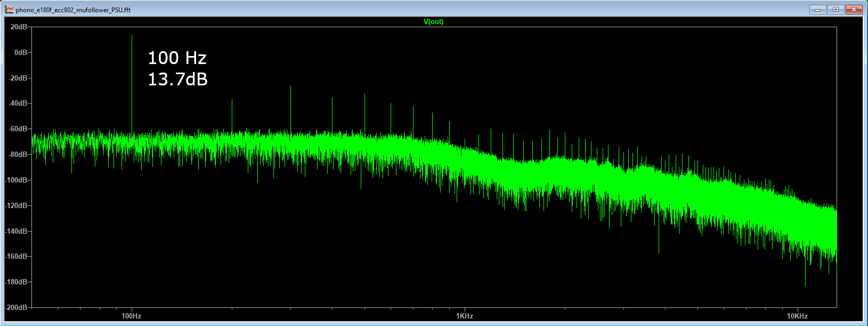
Task: Click the 100Hz horizontal axis label
Action: tap(132, 316)
